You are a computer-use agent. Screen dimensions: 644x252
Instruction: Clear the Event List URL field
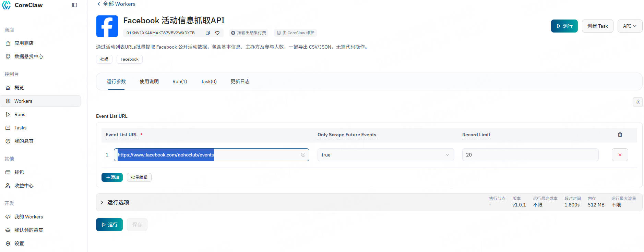point(303,155)
